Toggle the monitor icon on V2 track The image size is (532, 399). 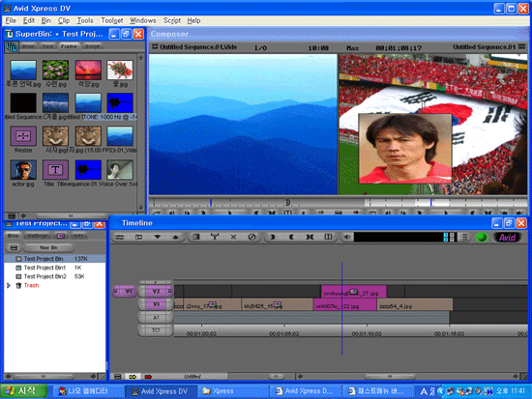(x=169, y=291)
